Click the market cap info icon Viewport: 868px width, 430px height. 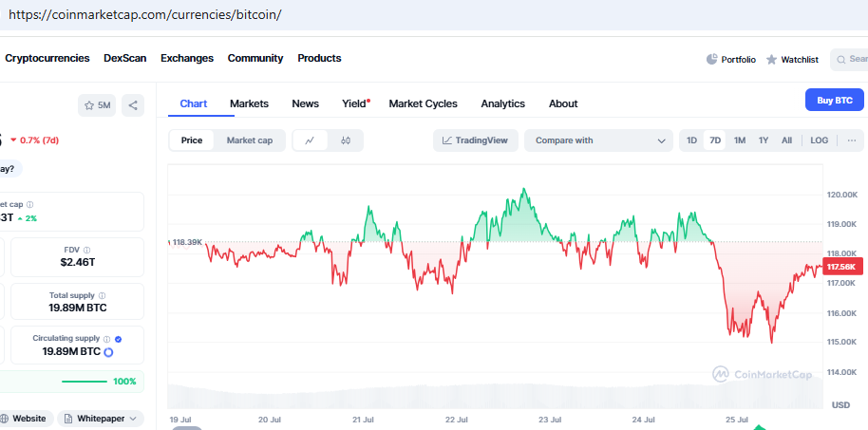click(29, 205)
